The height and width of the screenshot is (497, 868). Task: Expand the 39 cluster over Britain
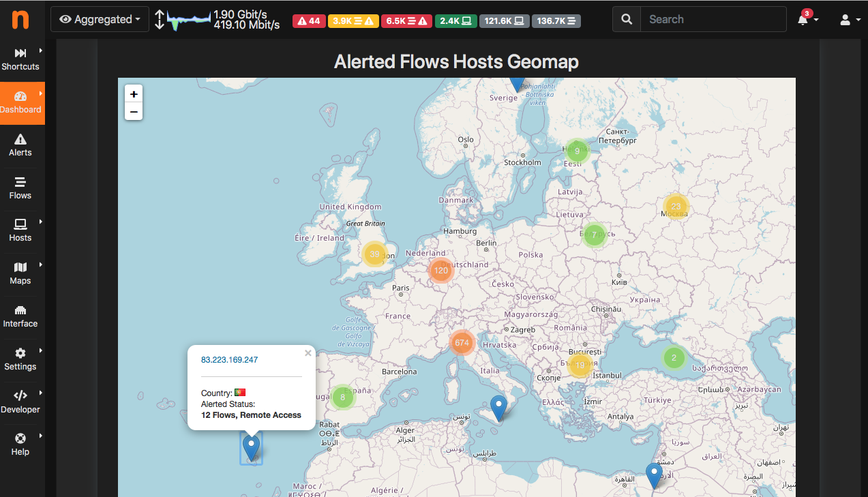pos(374,254)
